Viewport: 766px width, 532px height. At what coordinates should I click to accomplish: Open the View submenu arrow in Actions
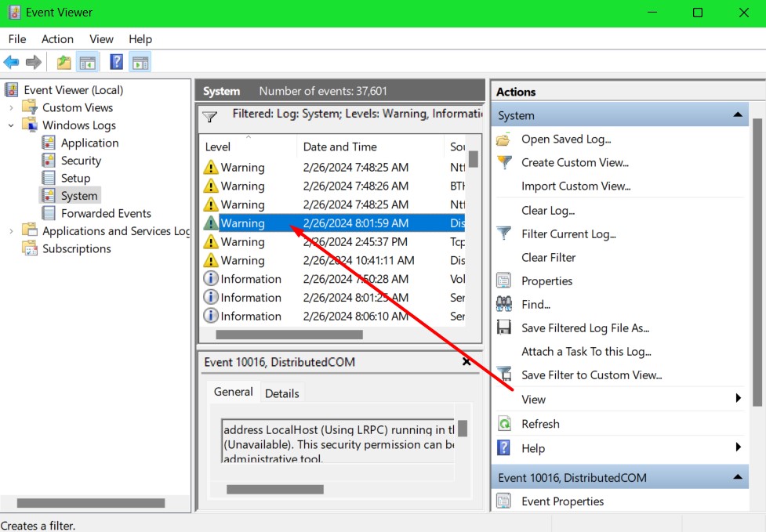[x=739, y=398]
